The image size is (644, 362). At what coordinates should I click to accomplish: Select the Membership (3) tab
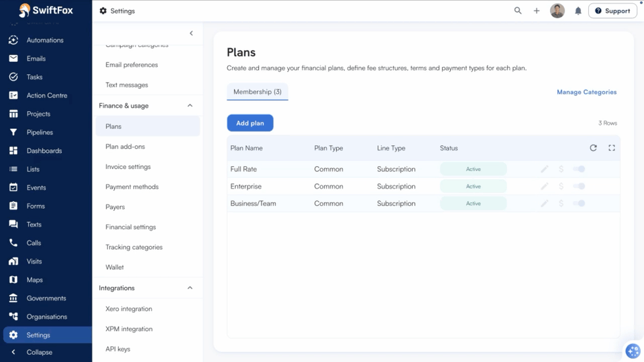[258, 91]
